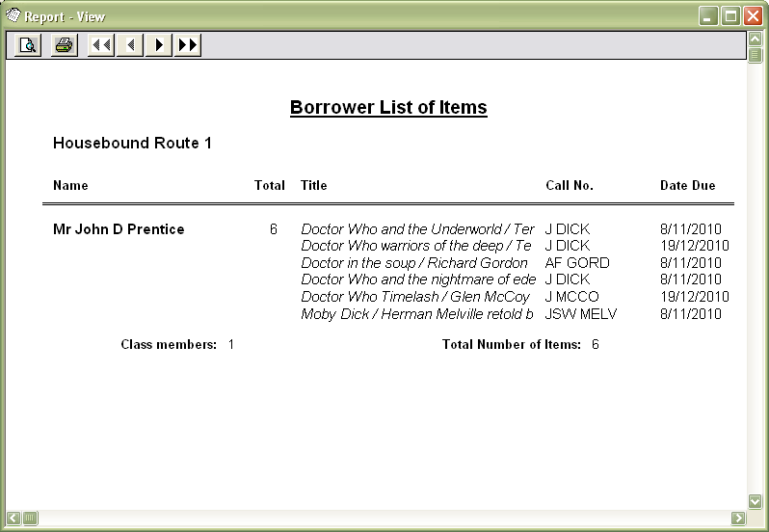This screenshot has height=532, width=769.
Task: Select borrower Mr John D Prentice
Action: (119, 229)
